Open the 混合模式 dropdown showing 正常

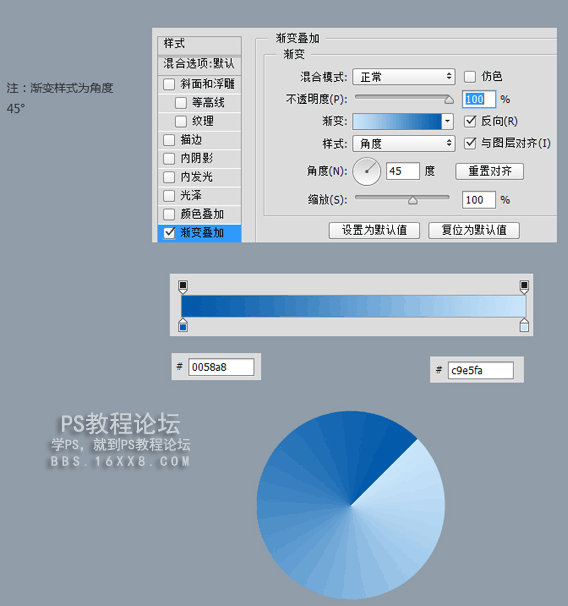pos(404,77)
